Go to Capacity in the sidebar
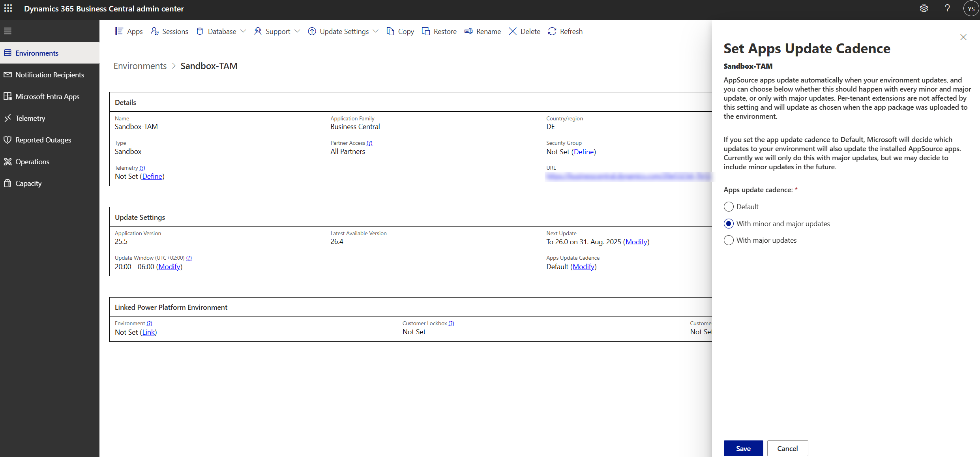980x457 pixels. (28, 184)
